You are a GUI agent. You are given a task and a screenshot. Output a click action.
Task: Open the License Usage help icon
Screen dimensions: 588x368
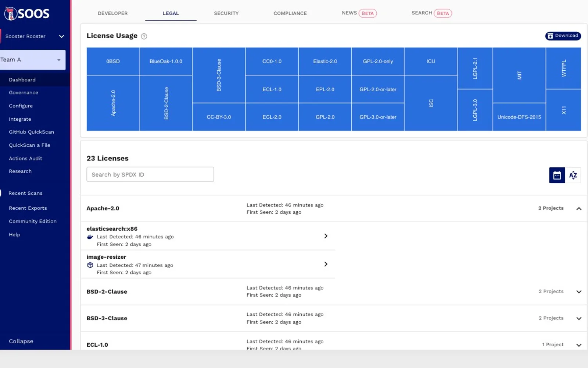click(x=144, y=36)
